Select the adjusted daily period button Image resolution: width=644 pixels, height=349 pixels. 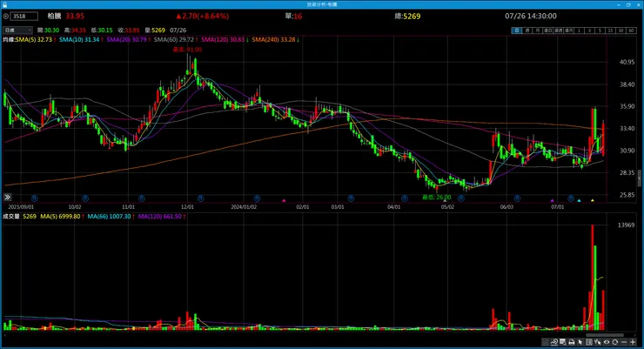(548, 30)
